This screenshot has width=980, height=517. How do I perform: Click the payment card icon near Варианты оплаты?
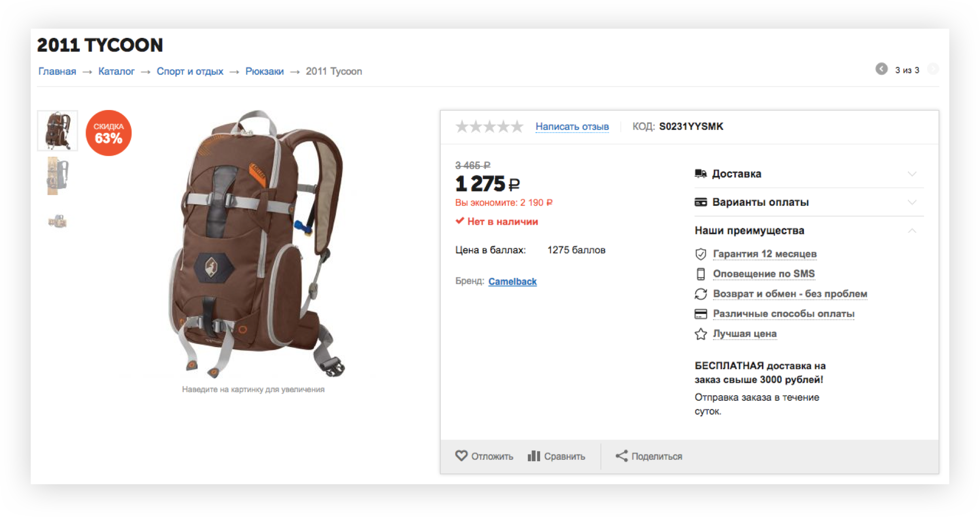click(x=700, y=202)
